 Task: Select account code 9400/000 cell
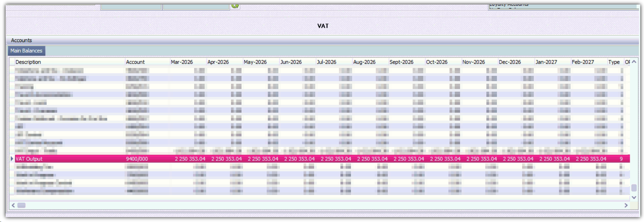(137, 159)
